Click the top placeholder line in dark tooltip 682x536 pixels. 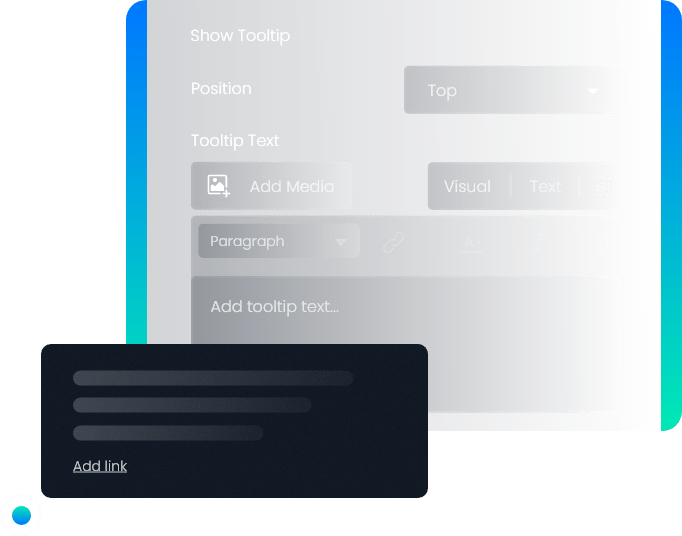[213, 378]
